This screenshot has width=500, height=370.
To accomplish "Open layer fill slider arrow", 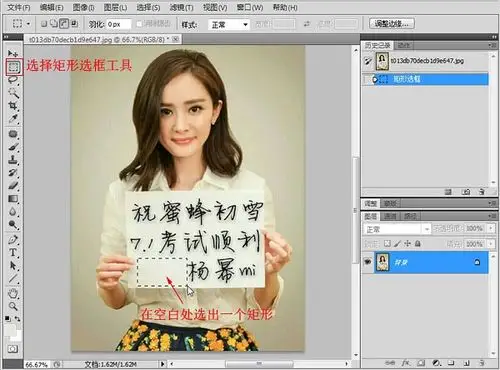I will click(491, 244).
